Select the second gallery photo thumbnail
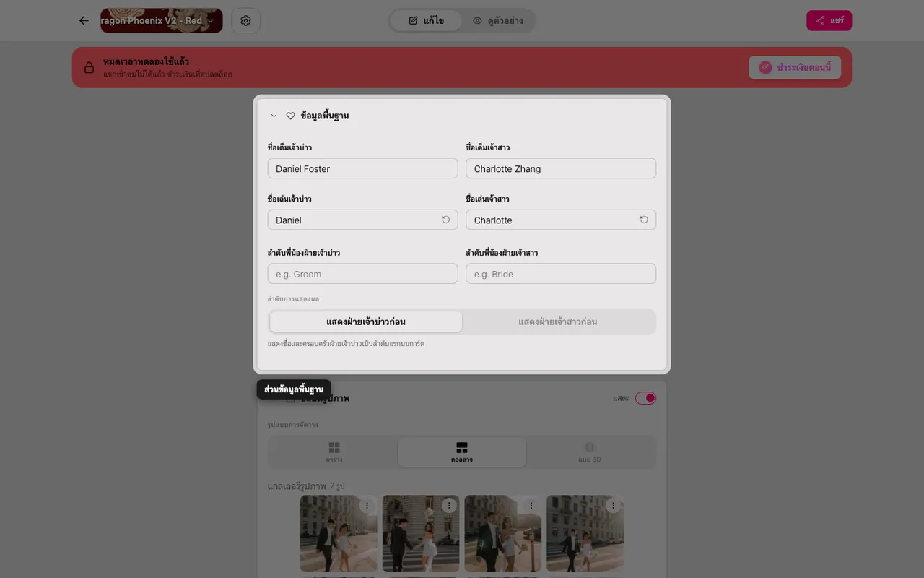The image size is (924, 578). [421, 534]
